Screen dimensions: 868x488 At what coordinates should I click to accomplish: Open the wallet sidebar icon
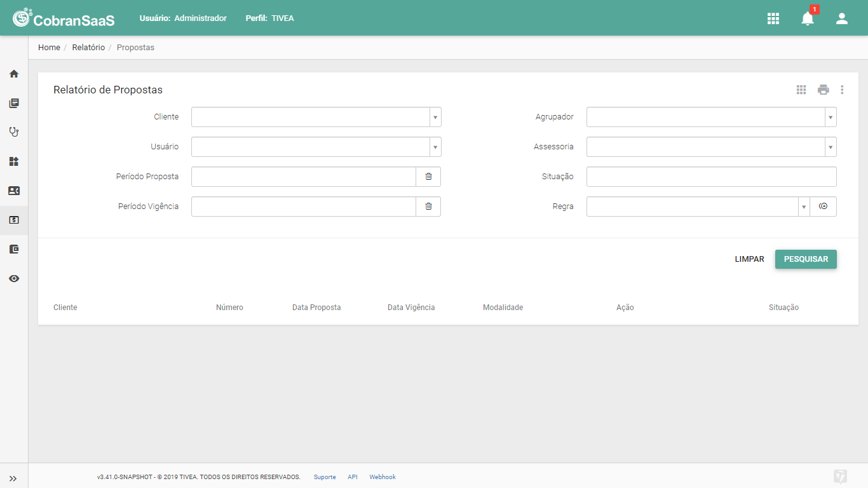tap(14, 249)
